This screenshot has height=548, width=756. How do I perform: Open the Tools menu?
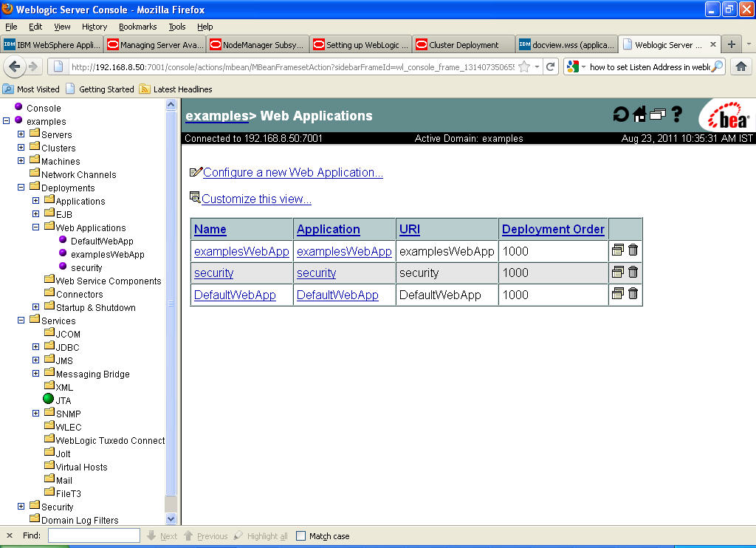click(177, 27)
